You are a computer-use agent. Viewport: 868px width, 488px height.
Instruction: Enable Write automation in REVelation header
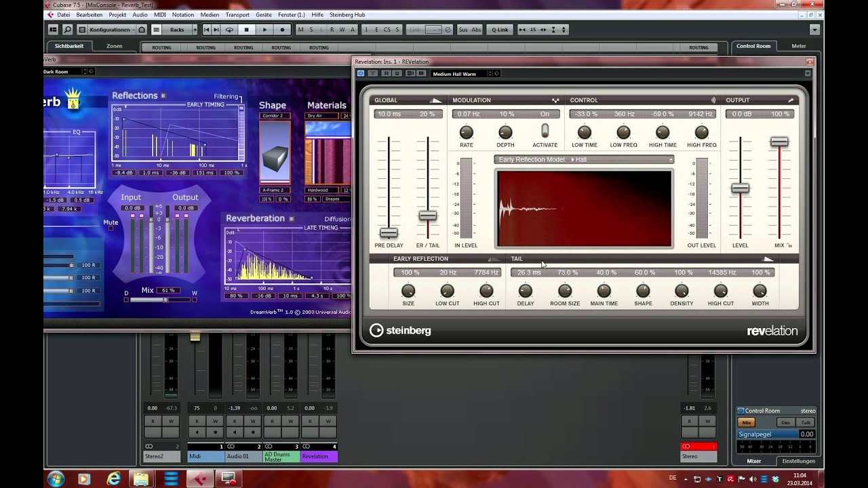point(397,73)
